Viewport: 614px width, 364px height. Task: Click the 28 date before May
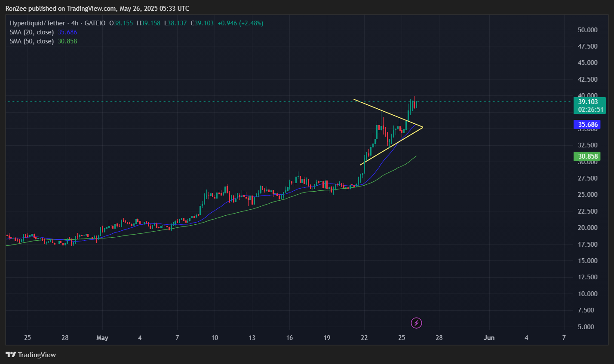point(65,338)
